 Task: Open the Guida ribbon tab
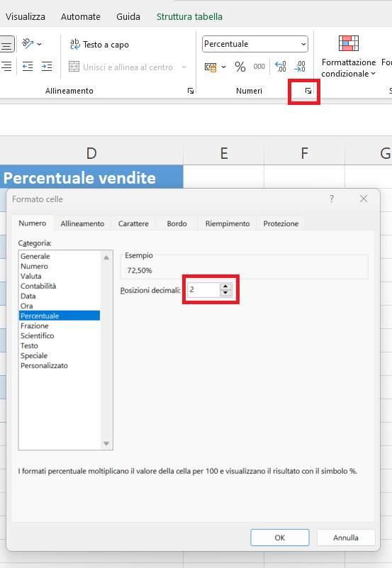coord(128,16)
